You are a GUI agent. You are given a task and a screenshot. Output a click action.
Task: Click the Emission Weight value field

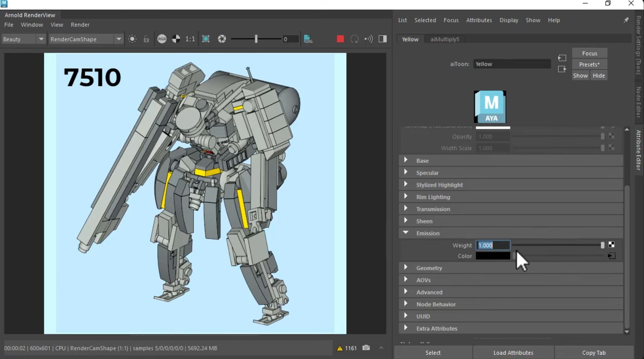[492, 245]
